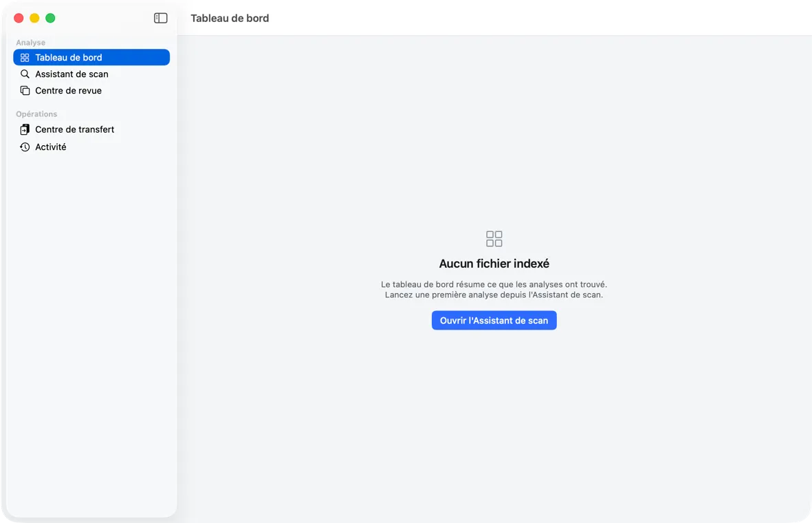Click the Opérations section label
Image resolution: width=812 pixels, height=523 pixels.
(x=36, y=114)
